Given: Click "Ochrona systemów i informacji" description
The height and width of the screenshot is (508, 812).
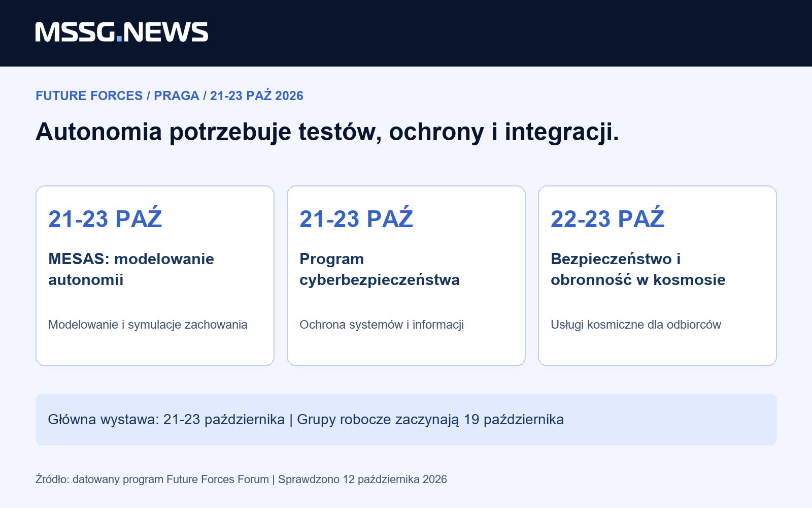Looking at the screenshot, I should (382, 325).
